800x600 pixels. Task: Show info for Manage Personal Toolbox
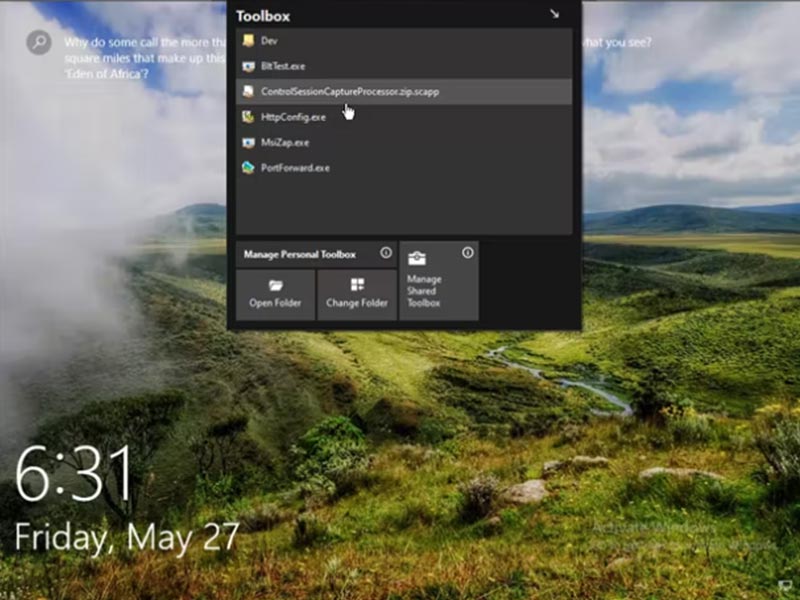tap(386, 254)
